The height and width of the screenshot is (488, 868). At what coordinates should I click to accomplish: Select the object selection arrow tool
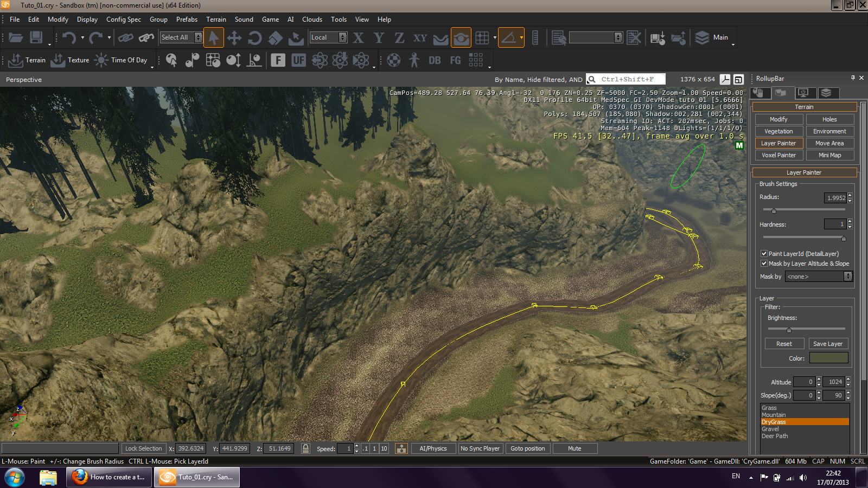(214, 37)
